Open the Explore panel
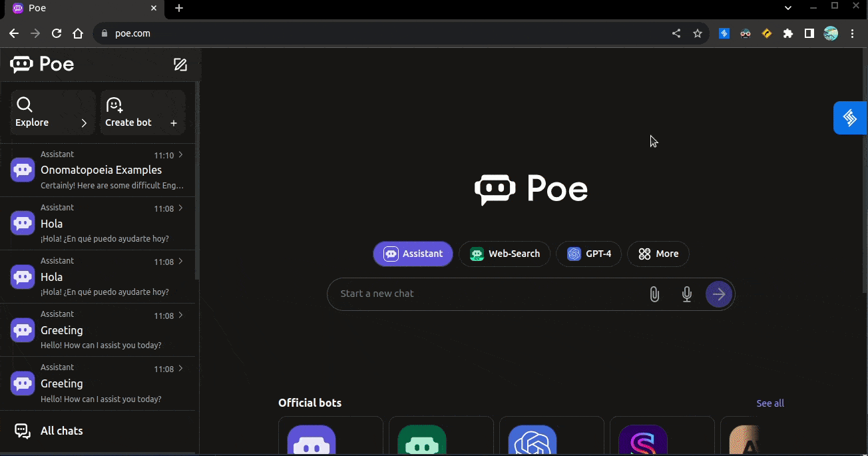 click(53, 113)
